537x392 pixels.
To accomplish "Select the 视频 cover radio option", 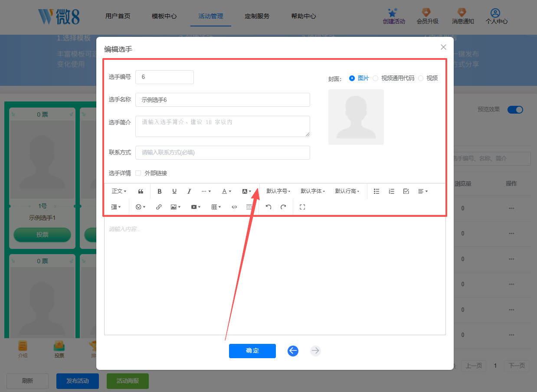I will (x=420, y=78).
